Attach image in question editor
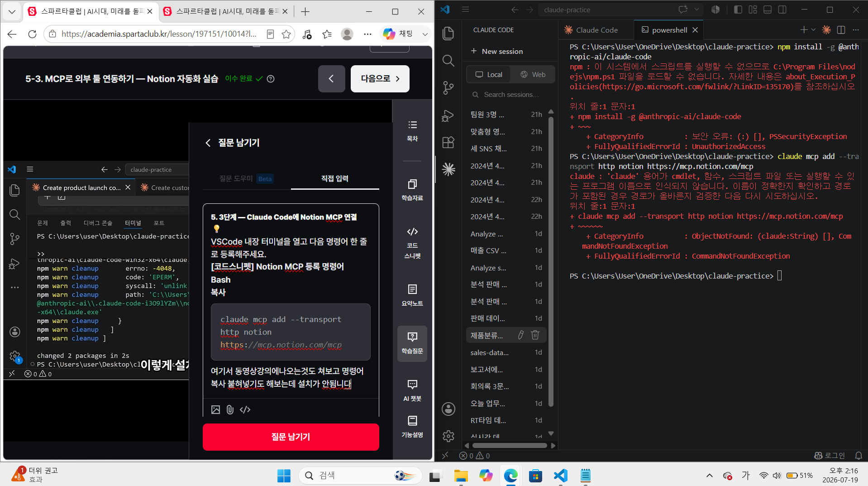The height and width of the screenshot is (486, 868). (215, 410)
